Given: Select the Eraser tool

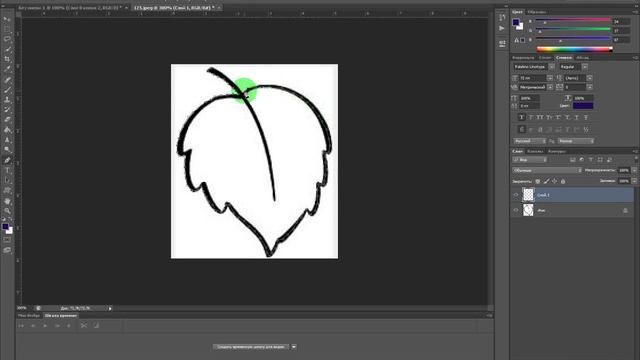Looking at the screenshot, I should 7,120.
